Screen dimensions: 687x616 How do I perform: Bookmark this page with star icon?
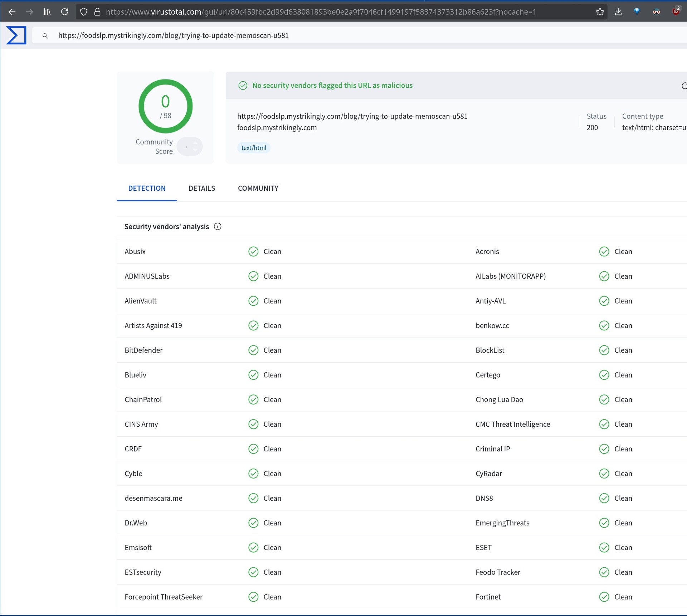[x=600, y=12]
